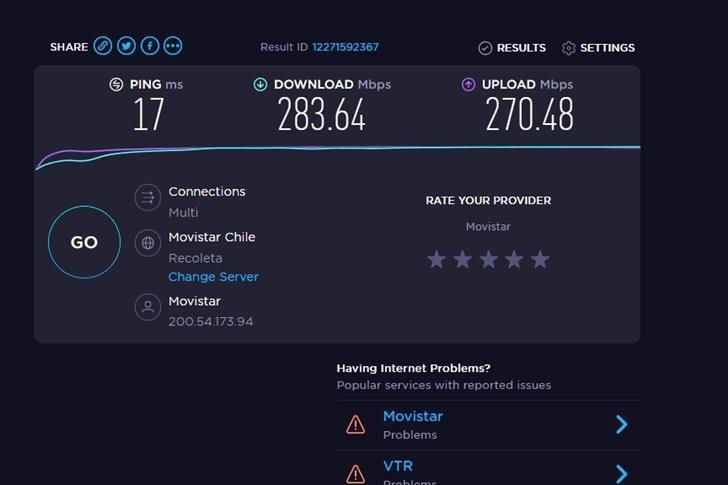Start a new test with GO button
This screenshot has width=728, height=485.
pyautogui.click(x=84, y=242)
